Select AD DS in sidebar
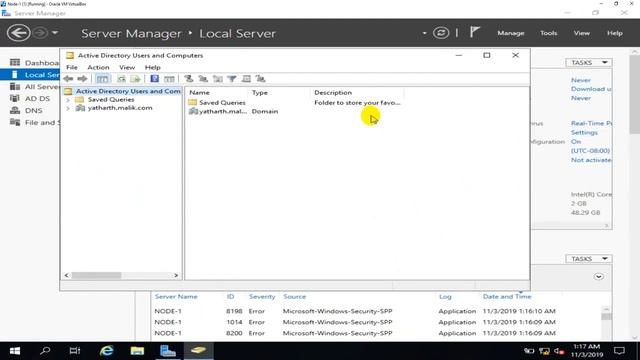Viewport: 640px width, 360px height. (31, 98)
